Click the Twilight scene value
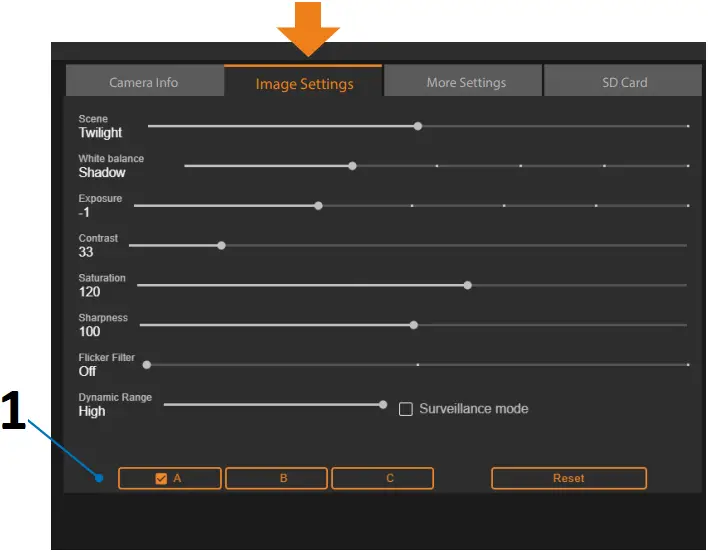Screen dimensions: 708x552 tap(100, 133)
